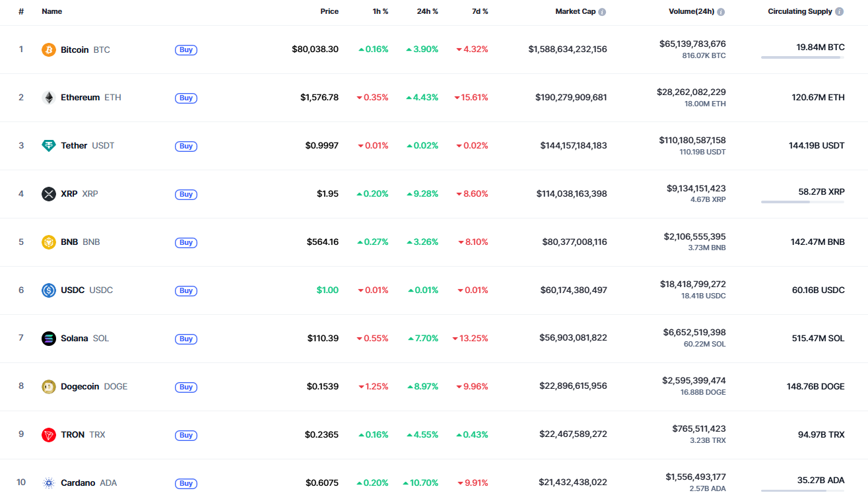Click the Bitcoin coin logo icon
The width and height of the screenshot is (868, 501).
click(49, 50)
